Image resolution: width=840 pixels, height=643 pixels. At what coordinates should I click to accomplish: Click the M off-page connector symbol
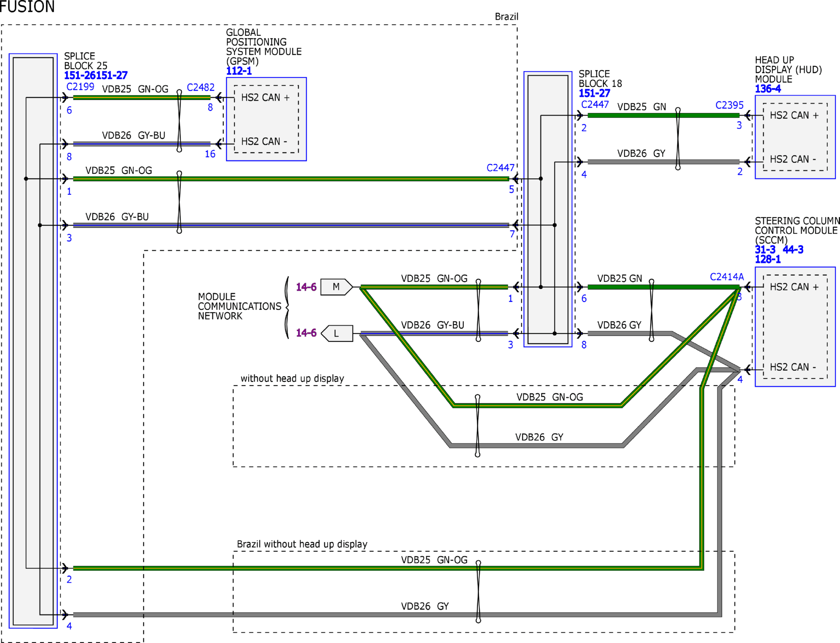[x=336, y=287]
